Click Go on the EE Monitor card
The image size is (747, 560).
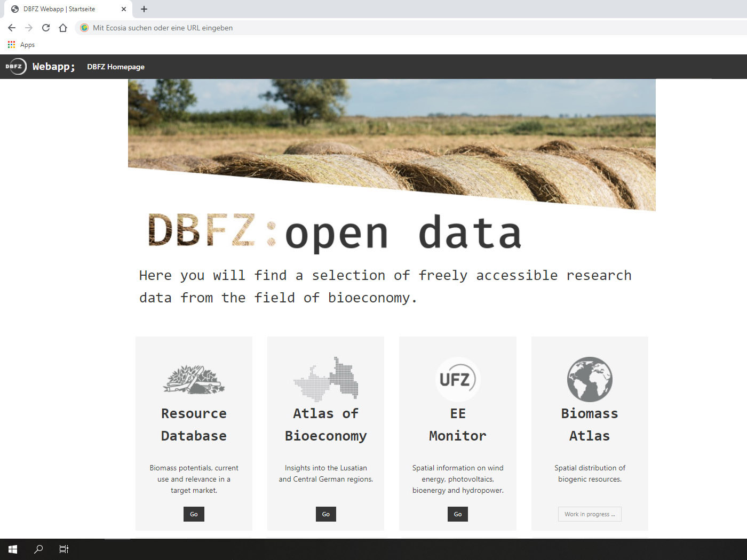[458, 514]
